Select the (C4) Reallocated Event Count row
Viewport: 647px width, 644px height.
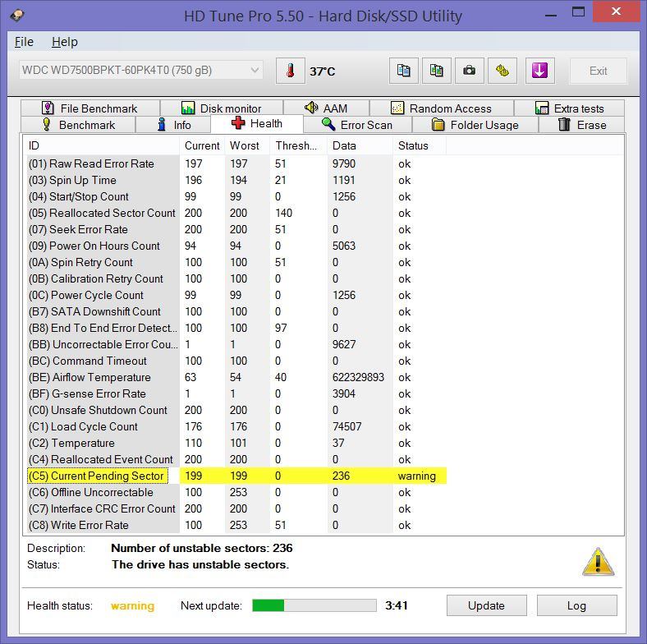coord(236,459)
